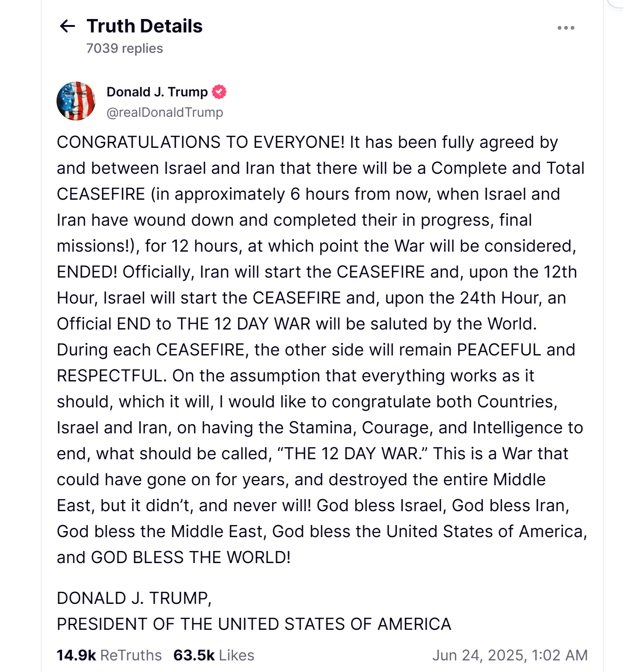Click the DONALD J. TRUMP, signature line
The width and height of the screenshot is (623, 672).
tap(134, 598)
